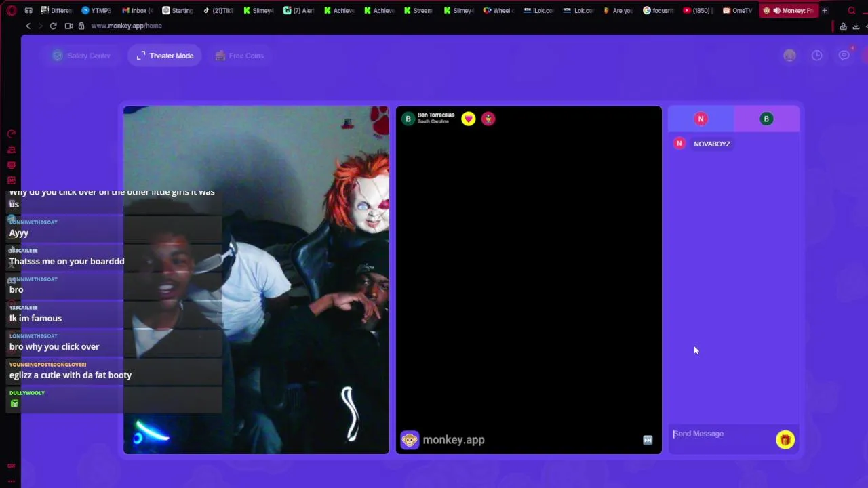Viewport: 868px width, 488px height.
Task: Click the camera indicator in the address bar
Action: point(68,26)
